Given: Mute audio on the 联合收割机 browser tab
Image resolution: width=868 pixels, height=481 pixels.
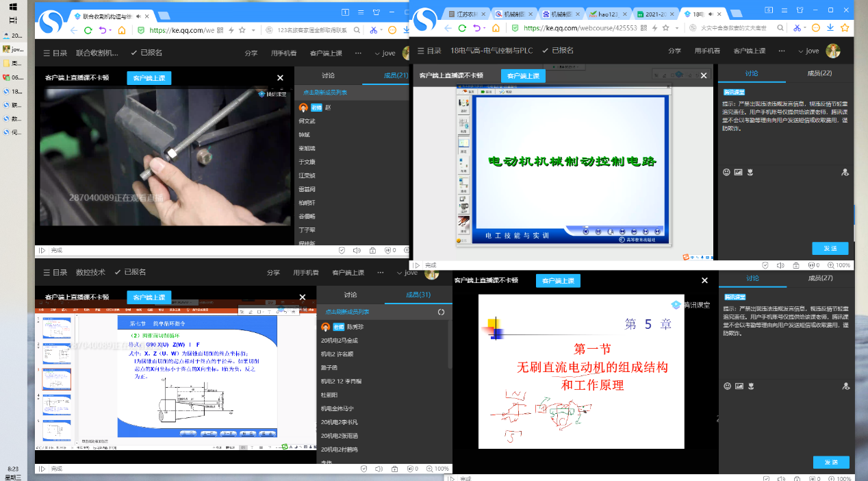Looking at the screenshot, I should point(140,15).
